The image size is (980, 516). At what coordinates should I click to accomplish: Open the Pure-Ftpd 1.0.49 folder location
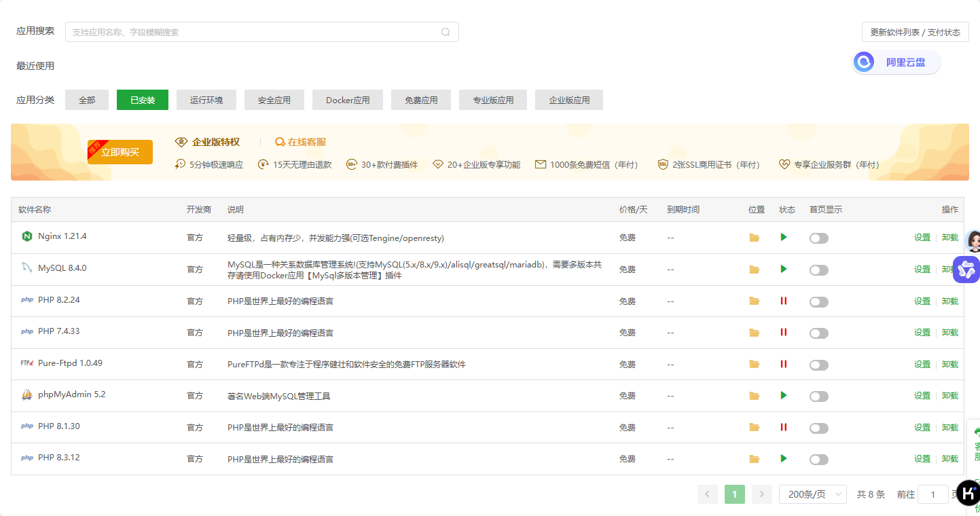click(754, 364)
